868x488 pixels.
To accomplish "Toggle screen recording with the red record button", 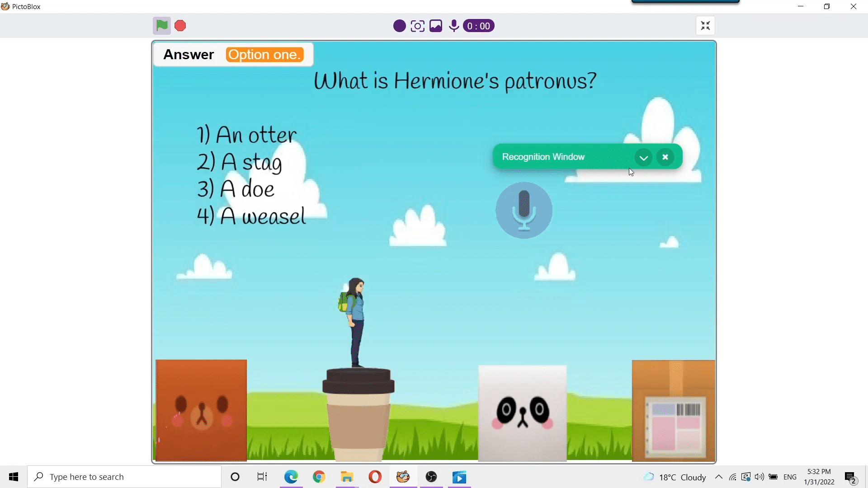I will pos(399,26).
